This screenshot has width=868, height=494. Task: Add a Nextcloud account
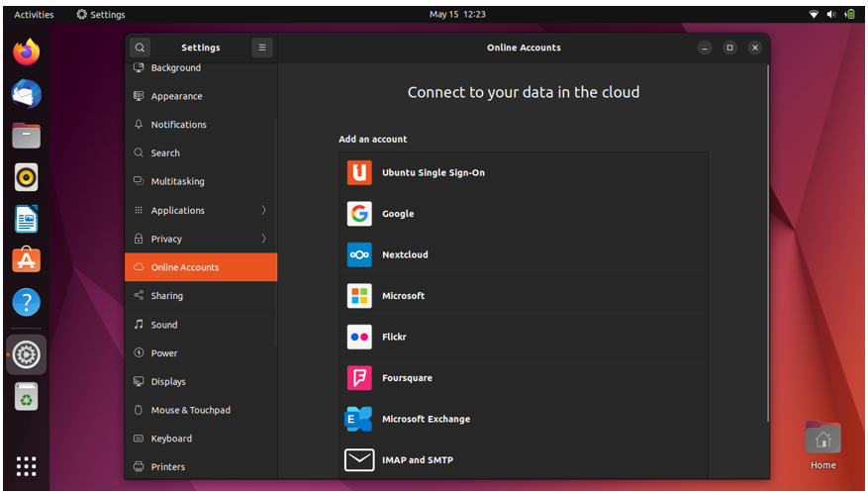click(524, 254)
